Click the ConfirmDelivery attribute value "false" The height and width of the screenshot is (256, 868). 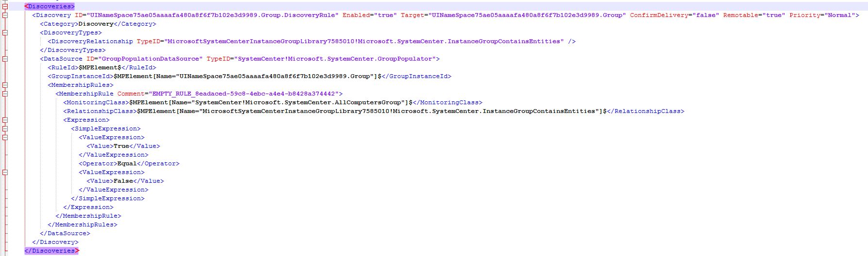pos(705,15)
